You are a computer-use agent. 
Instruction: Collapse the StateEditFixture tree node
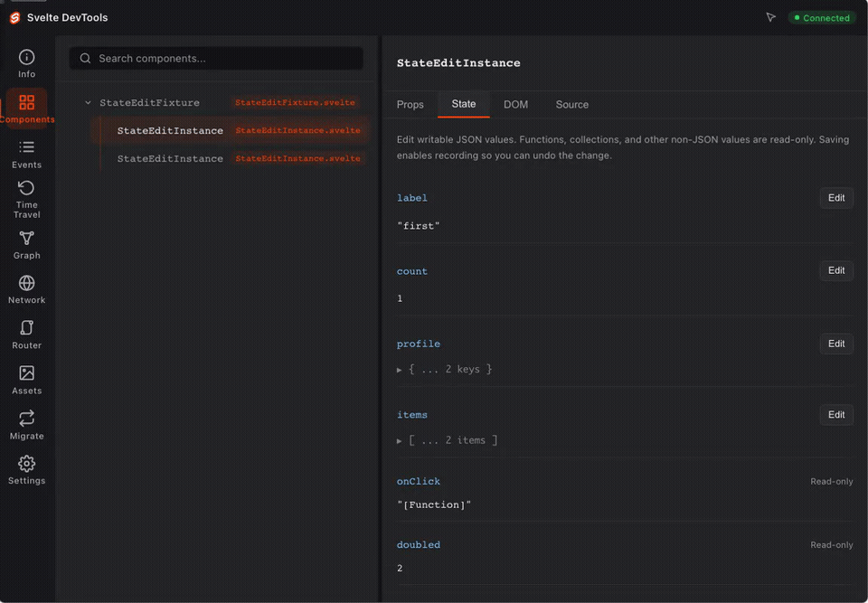(88, 102)
